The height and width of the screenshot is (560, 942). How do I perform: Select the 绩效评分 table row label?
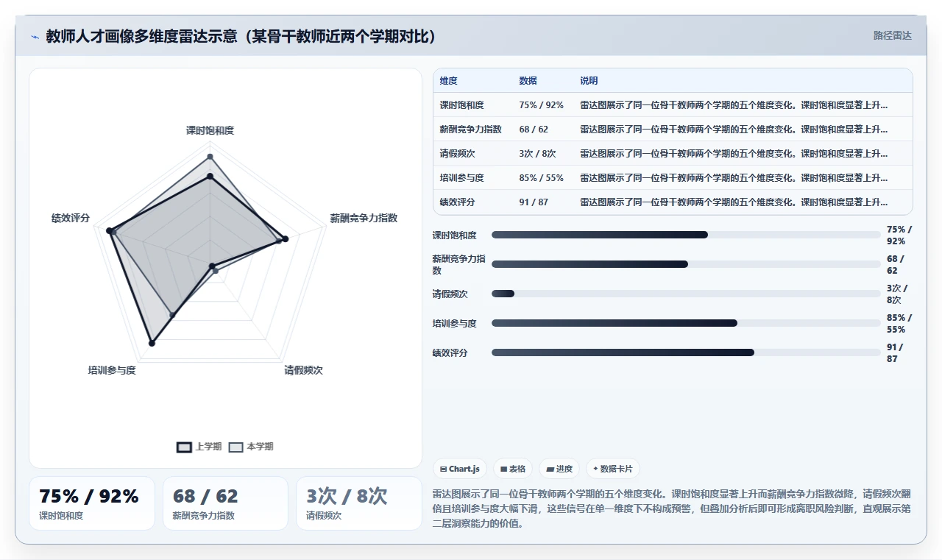[458, 202]
